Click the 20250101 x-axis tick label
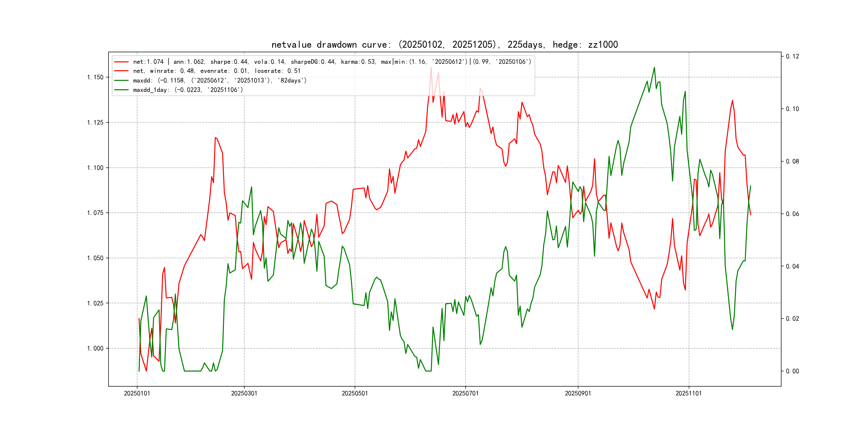This screenshot has height=434, width=868. coord(137,394)
